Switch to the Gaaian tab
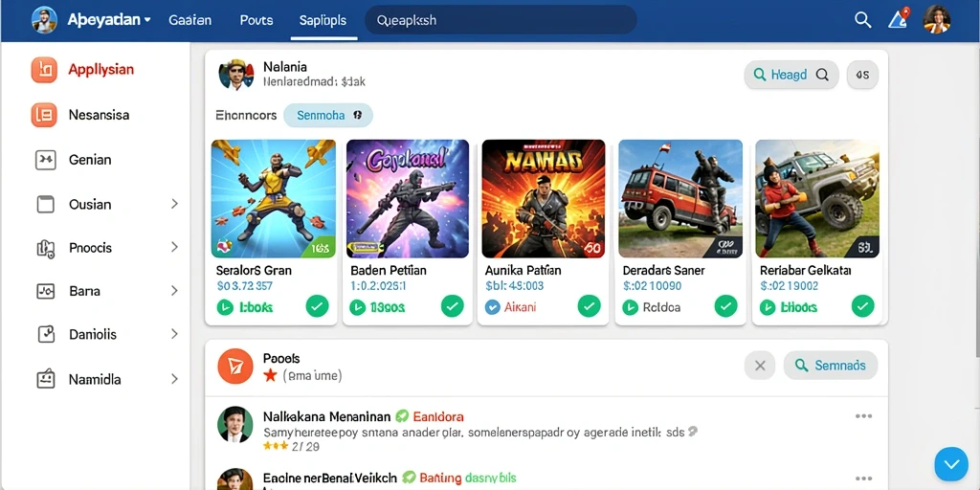 190,20
